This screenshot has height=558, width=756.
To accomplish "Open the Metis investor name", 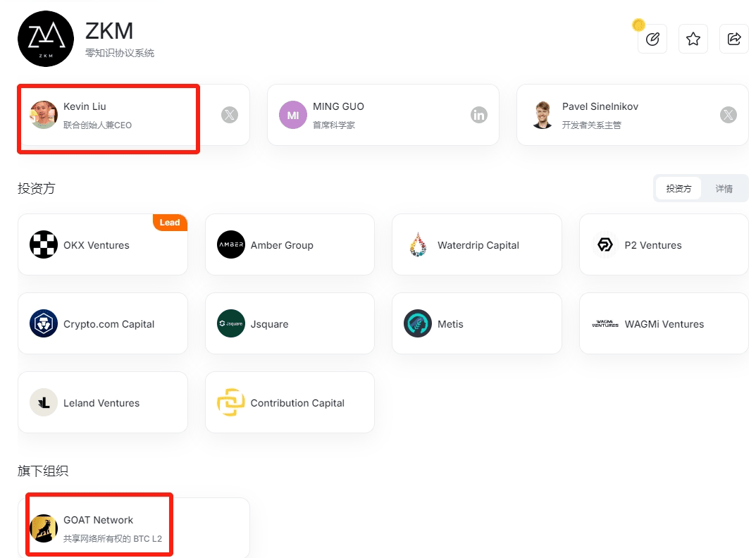I will point(450,324).
